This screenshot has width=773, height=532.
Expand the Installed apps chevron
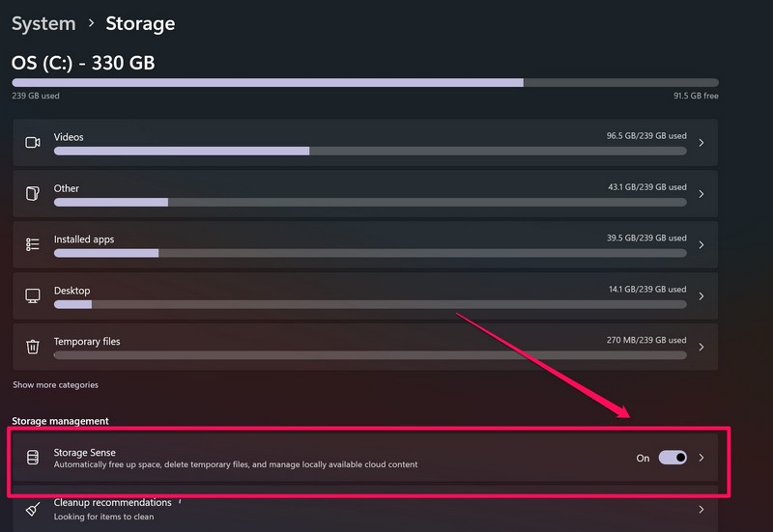[x=701, y=245]
